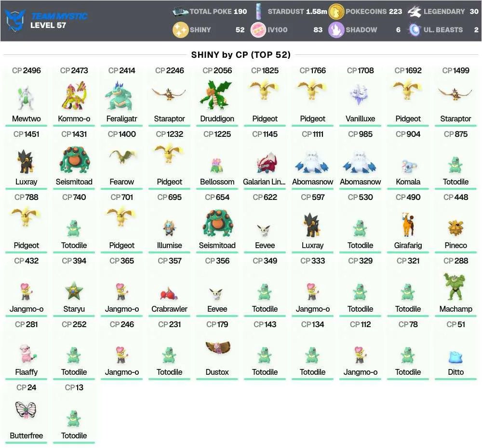This screenshot has width=482, height=448.
Task: Click the purple Shadow flame icon
Action: [x=336, y=30]
